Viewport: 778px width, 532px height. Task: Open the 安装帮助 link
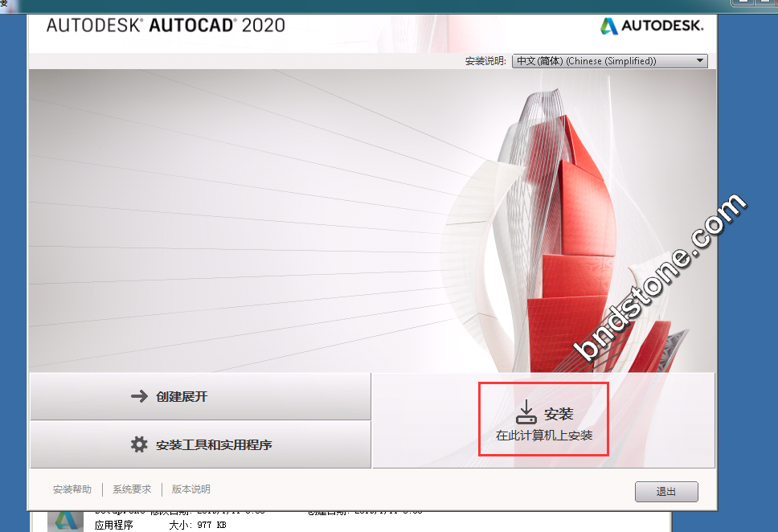coord(72,489)
